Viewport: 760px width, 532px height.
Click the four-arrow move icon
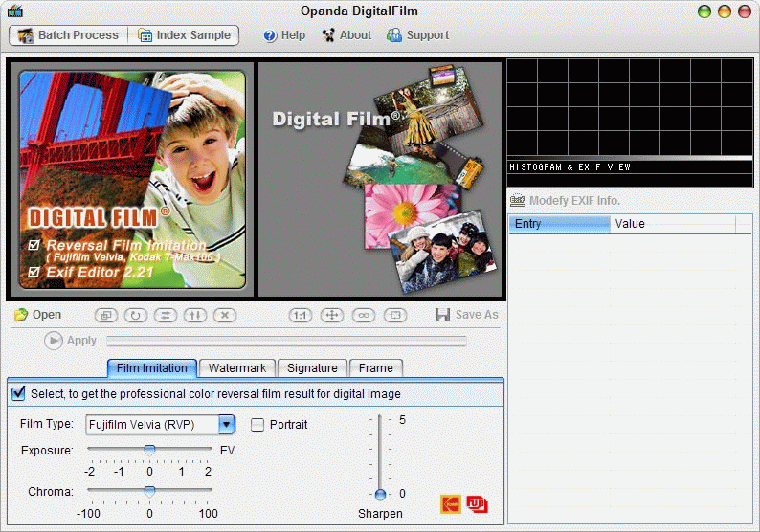coord(332,316)
